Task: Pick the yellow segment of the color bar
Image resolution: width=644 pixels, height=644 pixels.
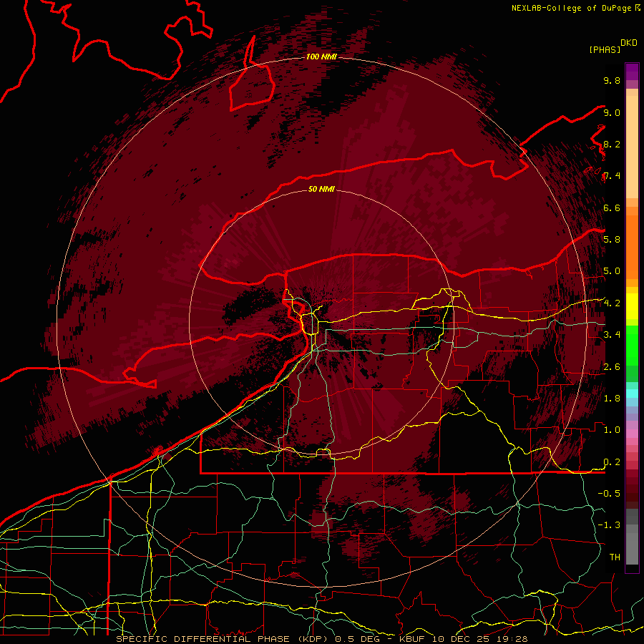Action: [x=632, y=306]
